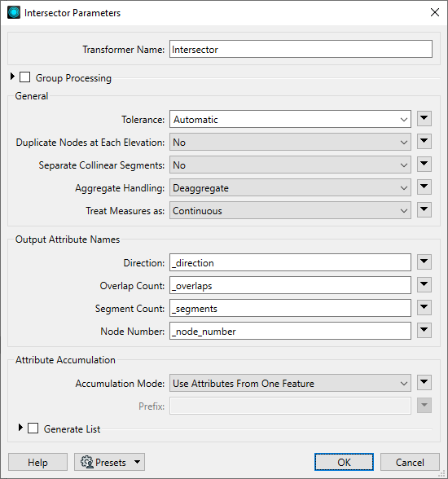448x479 pixels.
Task: Expand the Generate List section triangle
Action: coord(20,428)
